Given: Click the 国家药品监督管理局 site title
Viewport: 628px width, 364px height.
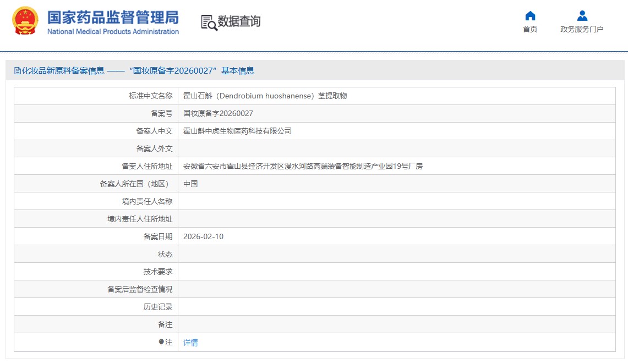Looking at the screenshot, I should (x=113, y=17).
